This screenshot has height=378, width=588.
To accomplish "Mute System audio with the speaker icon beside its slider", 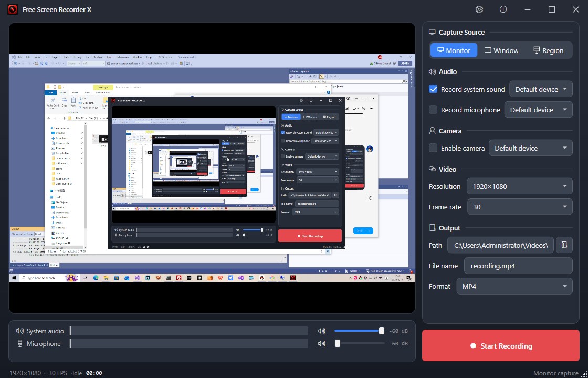I will tap(322, 331).
